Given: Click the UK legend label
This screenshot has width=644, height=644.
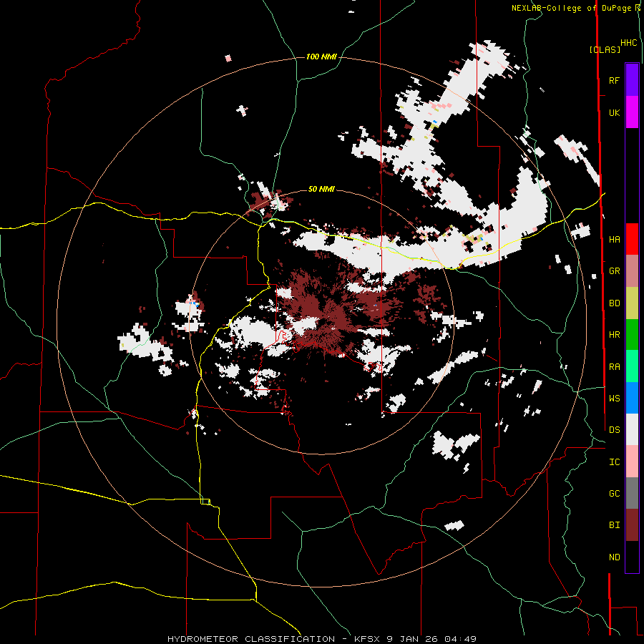Looking at the screenshot, I should (614, 113).
